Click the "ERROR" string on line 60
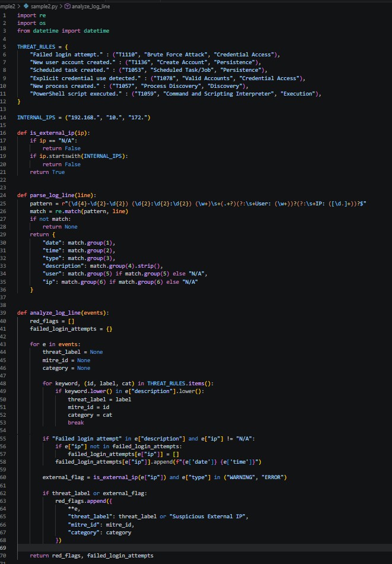Screen dimensions: 392x564 click(273, 477)
